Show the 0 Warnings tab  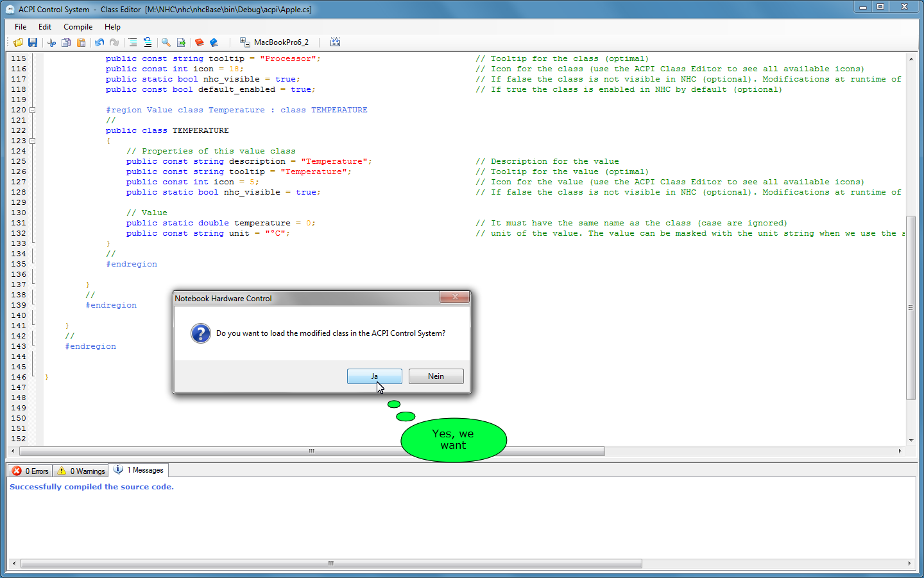tap(81, 471)
